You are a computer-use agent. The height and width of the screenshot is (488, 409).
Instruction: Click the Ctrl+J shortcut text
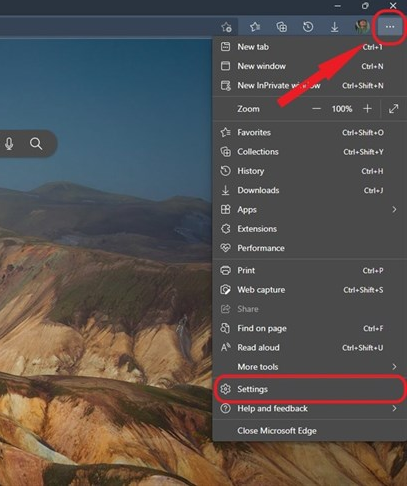pos(375,191)
